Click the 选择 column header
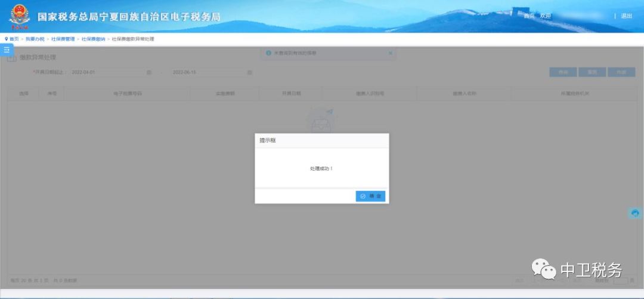This screenshot has height=299, width=644. pos(23,94)
